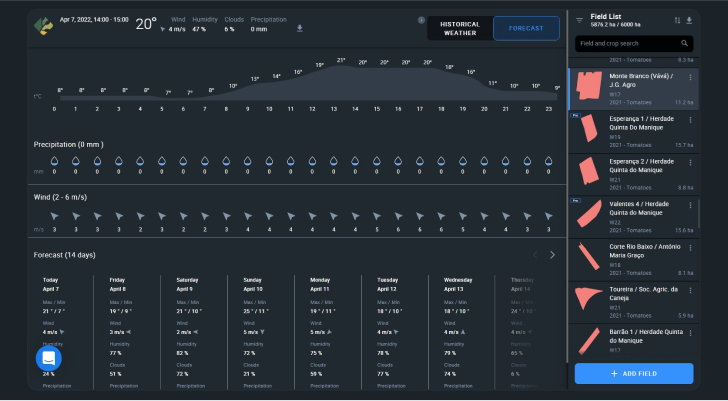Image resolution: width=728 pixels, height=401 pixels.
Task: Select Wednesday April 13 forecast
Action: coord(461,332)
